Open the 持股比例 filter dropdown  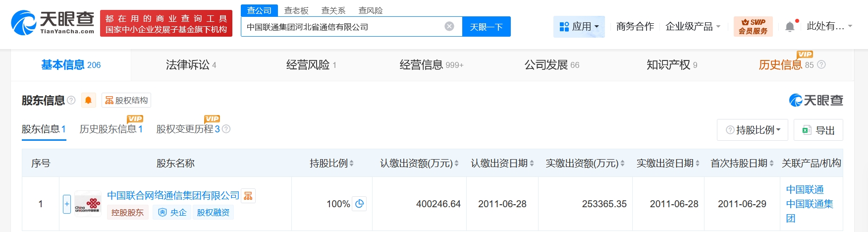pyautogui.click(x=753, y=130)
